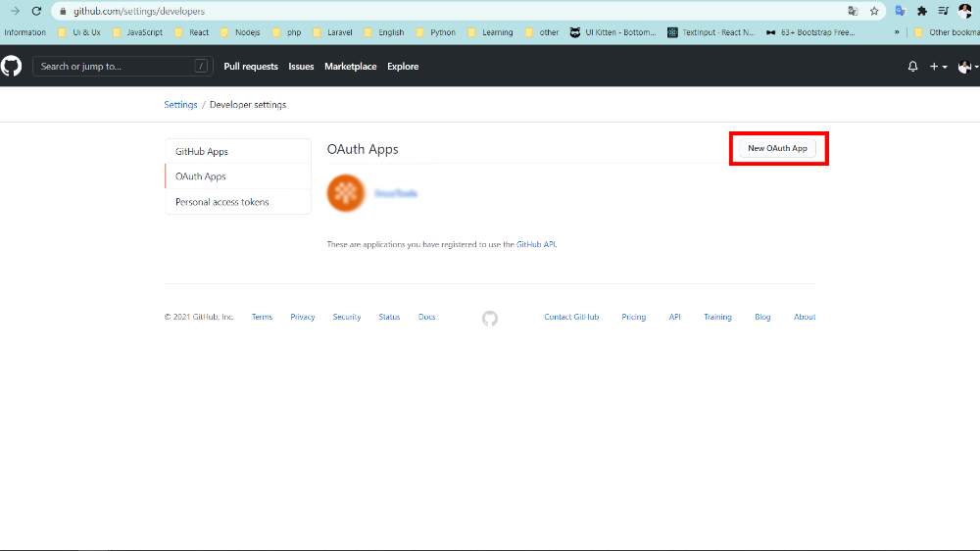Screen dimensions: 980x551
Task: Open the notifications bell
Action: pyautogui.click(x=912, y=67)
